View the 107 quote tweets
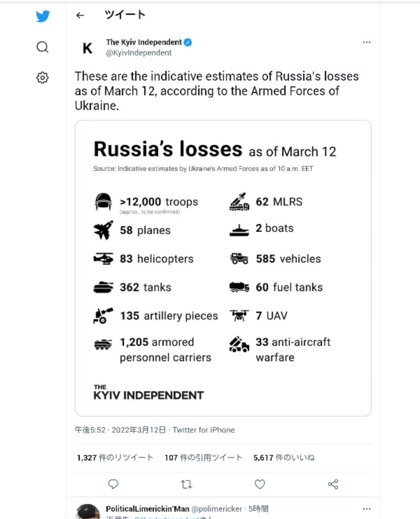The width and height of the screenshot is (420, 519). coord(203,458)
